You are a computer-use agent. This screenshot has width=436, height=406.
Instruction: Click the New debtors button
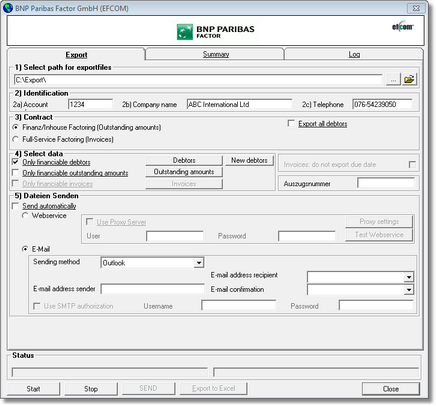pyautogui.click(x=249, y=160)
